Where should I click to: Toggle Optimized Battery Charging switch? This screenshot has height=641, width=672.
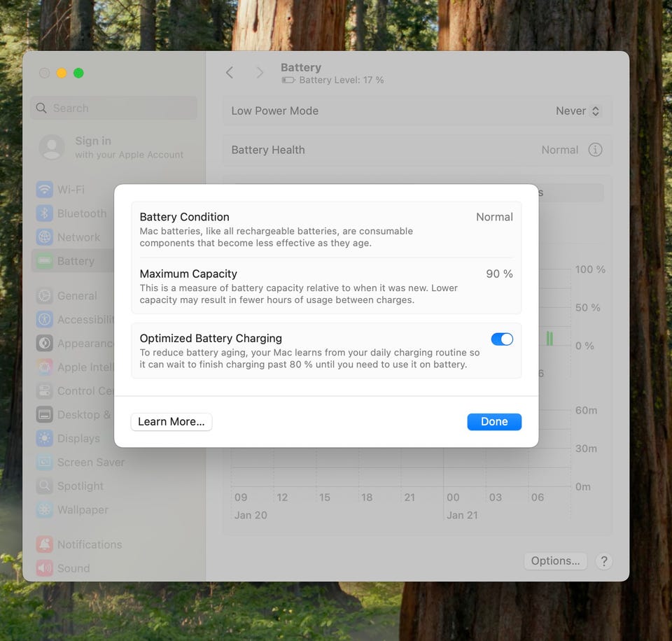(502, 339)
